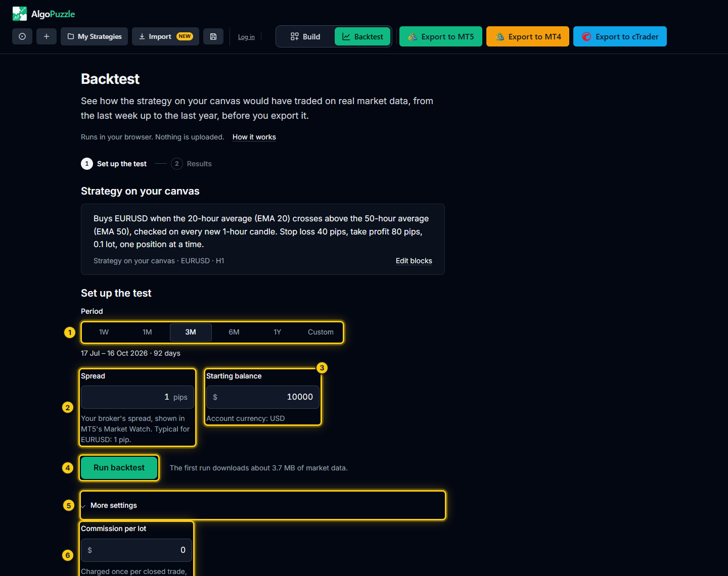
Task: Open My Strategies
Action: tap(95, 36)
